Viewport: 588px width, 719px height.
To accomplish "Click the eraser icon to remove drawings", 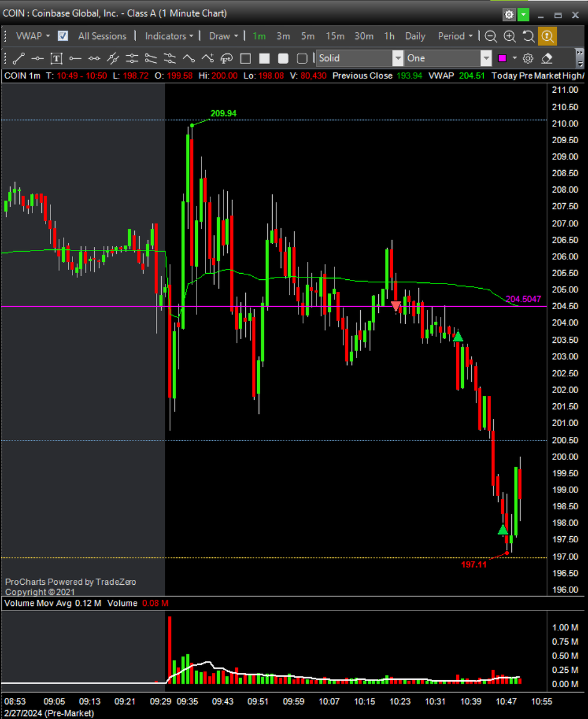I will [x=548, y=58].
